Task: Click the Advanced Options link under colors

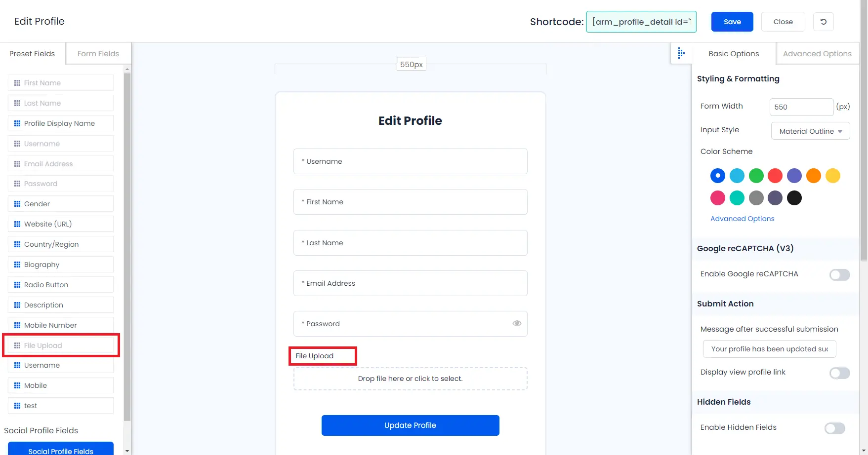Action: pos(742,219)
